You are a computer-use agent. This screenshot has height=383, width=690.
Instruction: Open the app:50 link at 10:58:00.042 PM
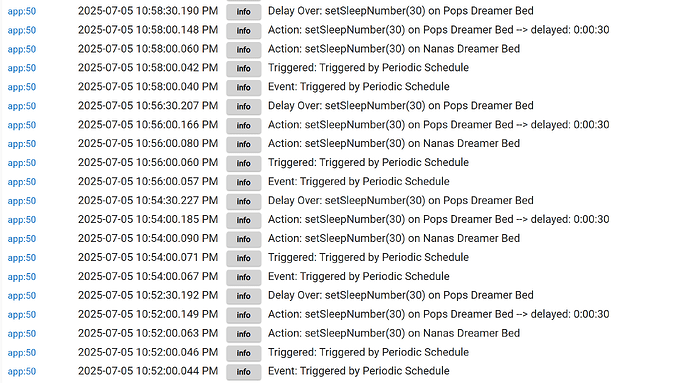click(x=22, y=68)
